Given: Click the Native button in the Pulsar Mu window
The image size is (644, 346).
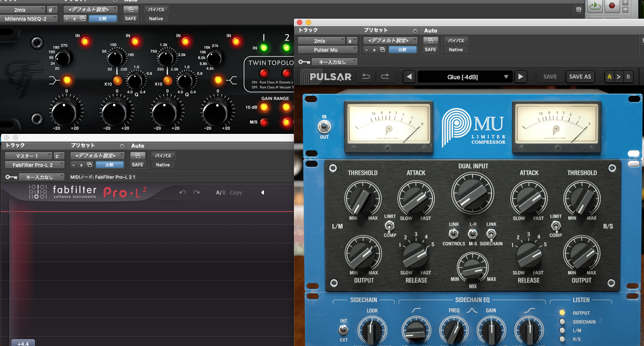Looking at the screenshot, I should pyautogui.click(x=456, y=50).
